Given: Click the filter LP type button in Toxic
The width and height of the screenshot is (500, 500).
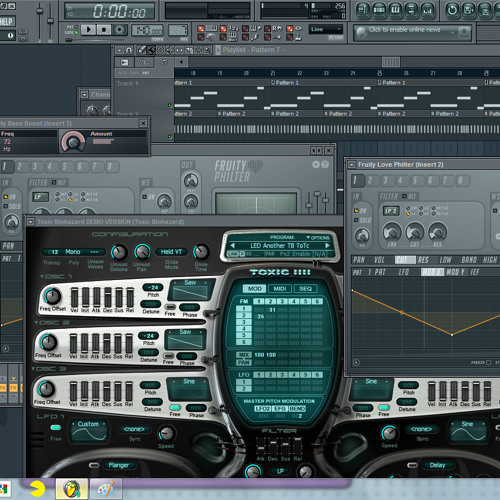Looking at the screenshot, I should [x=280, y=471].
